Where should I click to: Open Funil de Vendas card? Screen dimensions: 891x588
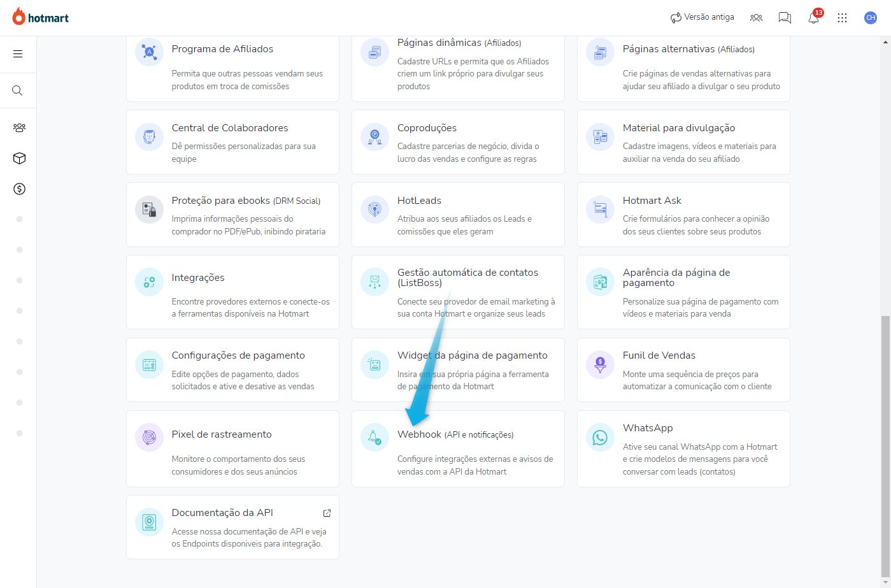[683, 369]
